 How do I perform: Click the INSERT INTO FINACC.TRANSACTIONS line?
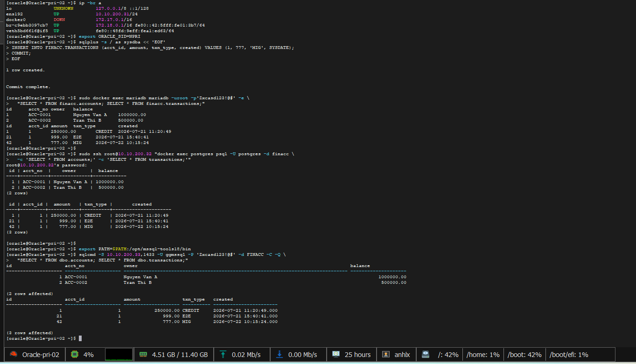153,48
